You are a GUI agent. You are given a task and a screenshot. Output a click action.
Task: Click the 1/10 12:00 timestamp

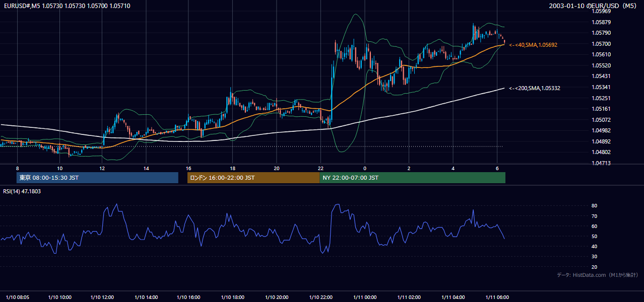pos(103,297)
